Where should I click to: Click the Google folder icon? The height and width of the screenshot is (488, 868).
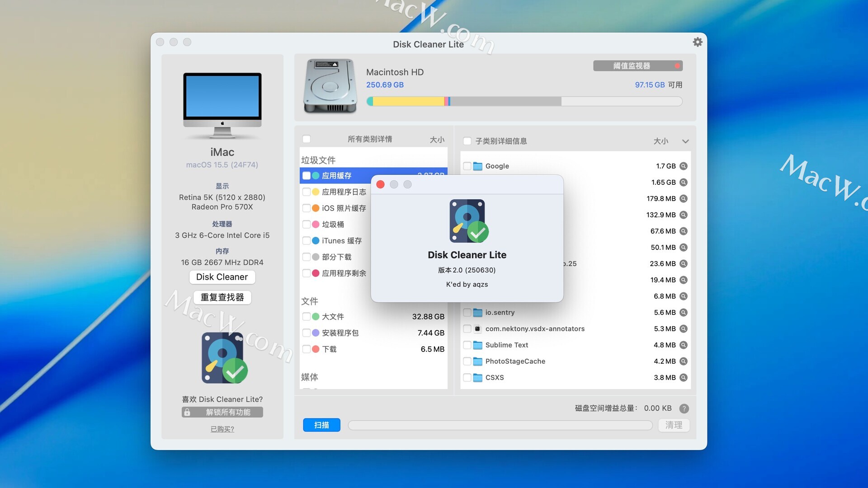tap(477, 166)
